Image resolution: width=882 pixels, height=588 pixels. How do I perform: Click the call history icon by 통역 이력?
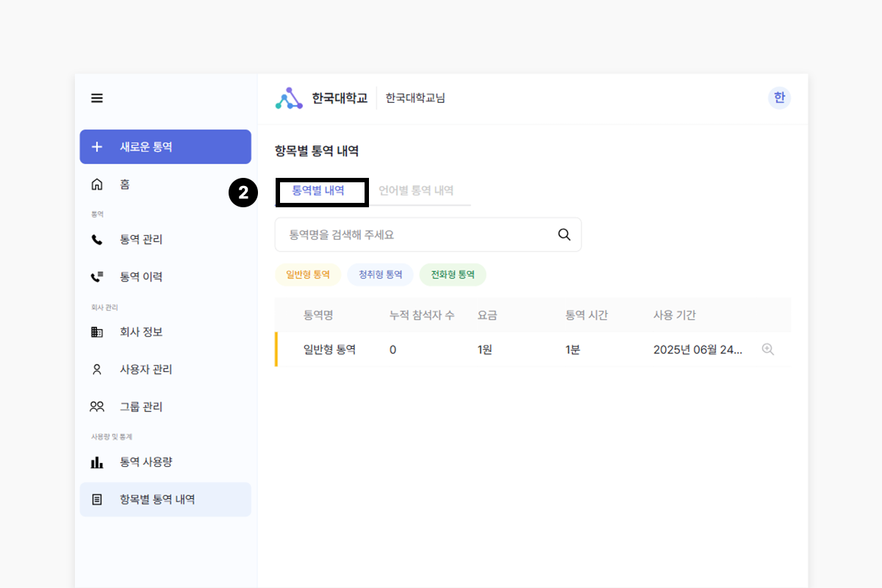(97, 277)
